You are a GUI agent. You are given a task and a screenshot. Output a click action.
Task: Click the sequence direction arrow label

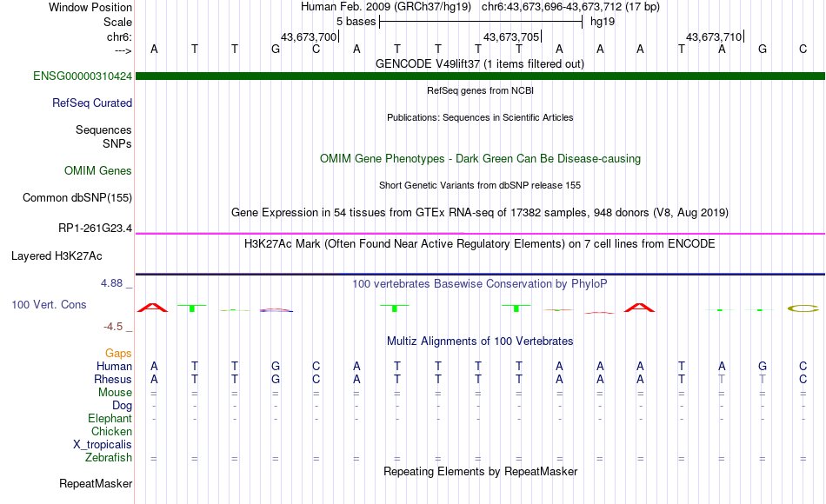coord(123,50)
